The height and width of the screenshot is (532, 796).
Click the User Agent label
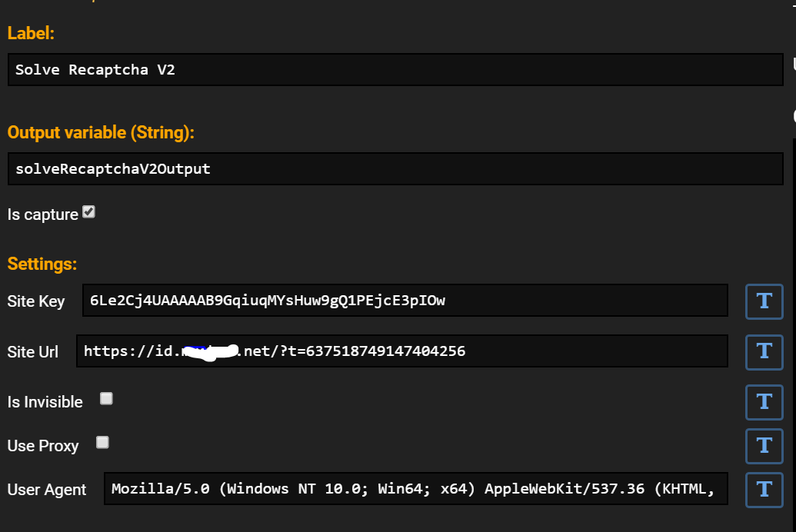[x=47, y=490]
